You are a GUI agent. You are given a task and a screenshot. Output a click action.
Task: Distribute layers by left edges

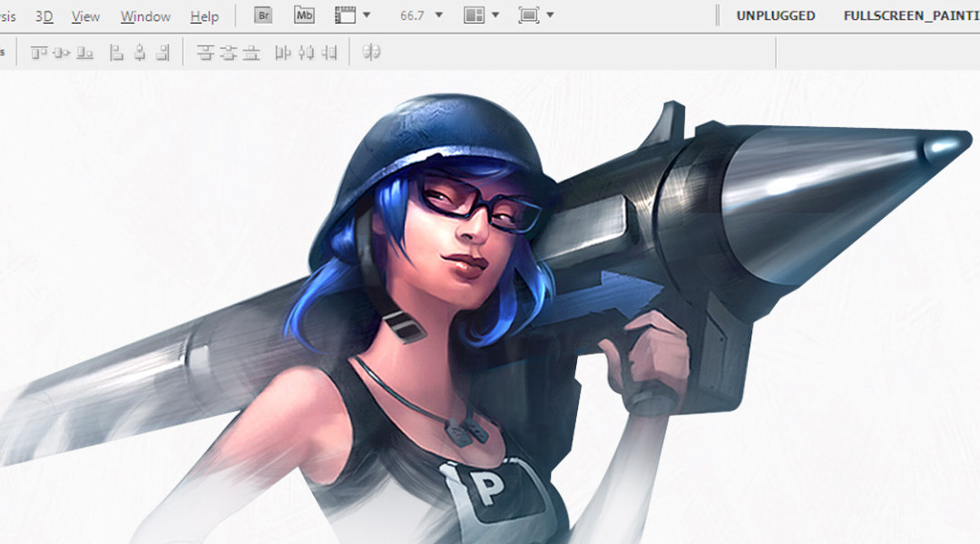point(283,53)
